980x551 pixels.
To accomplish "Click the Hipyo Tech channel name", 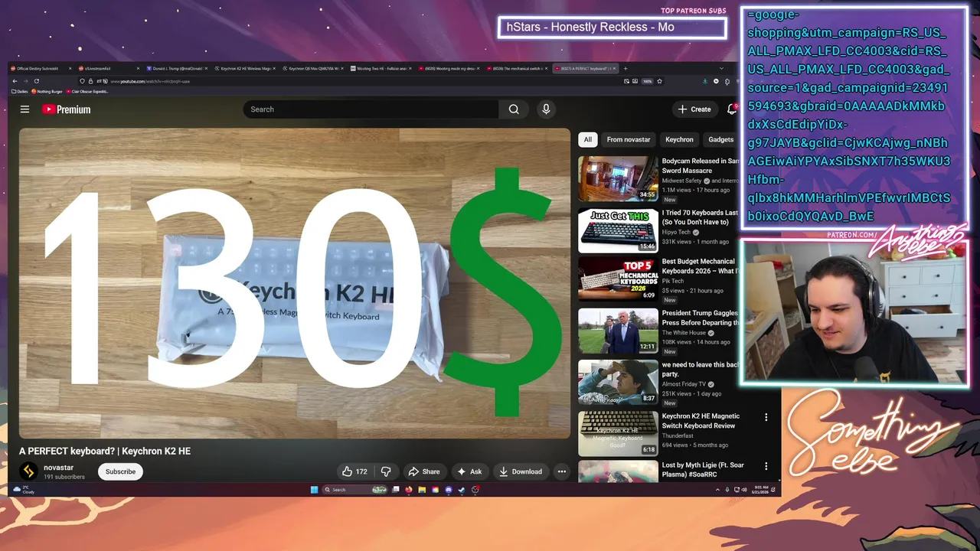I will pyautogui.click(x=676, y=232).
